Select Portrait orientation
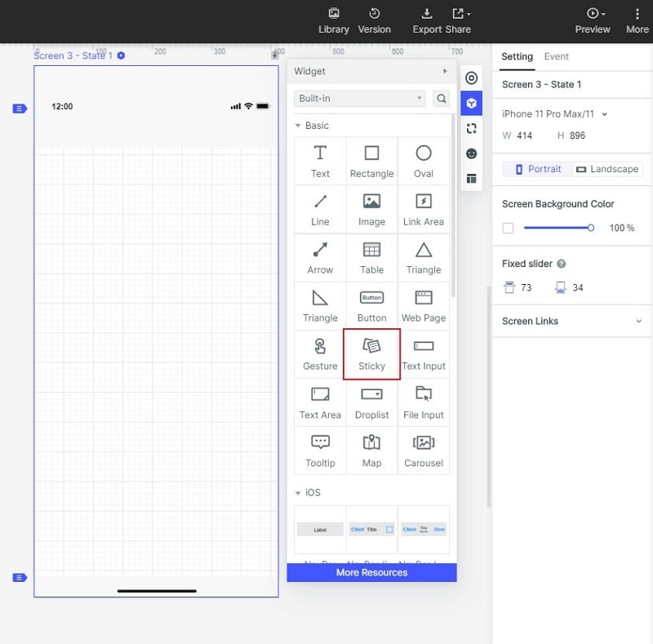 click(x=538, y=169)
